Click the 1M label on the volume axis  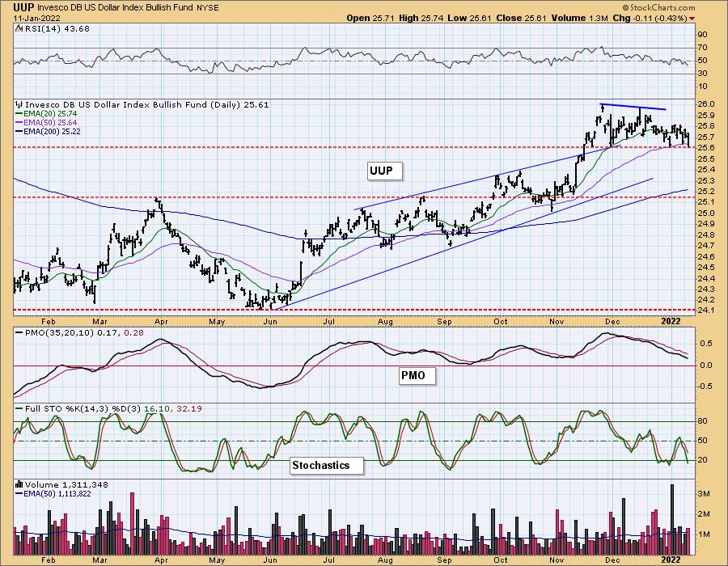704,534
